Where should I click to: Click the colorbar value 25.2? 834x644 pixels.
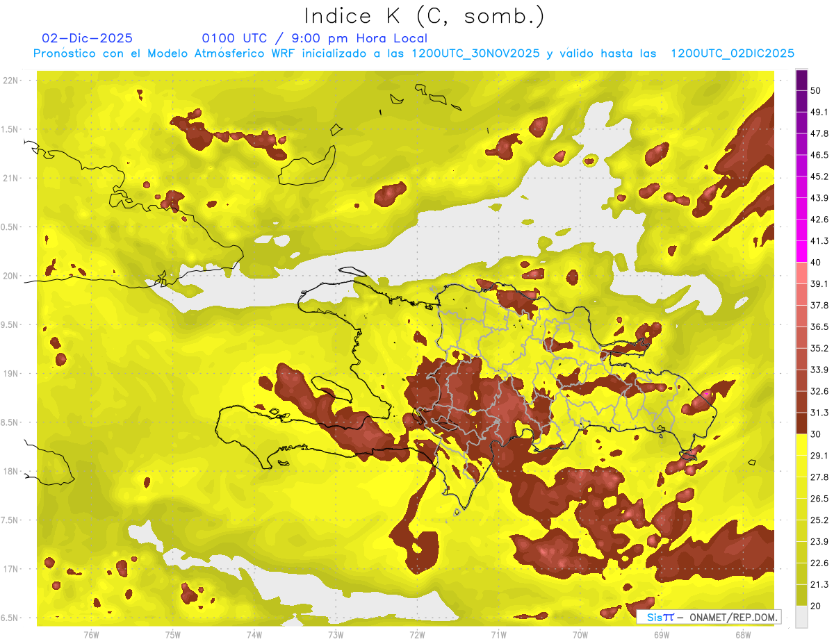coord(819,520)
